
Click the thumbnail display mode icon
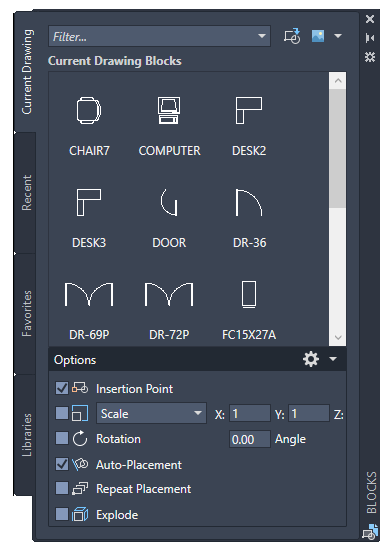click(x=318, y=36)
